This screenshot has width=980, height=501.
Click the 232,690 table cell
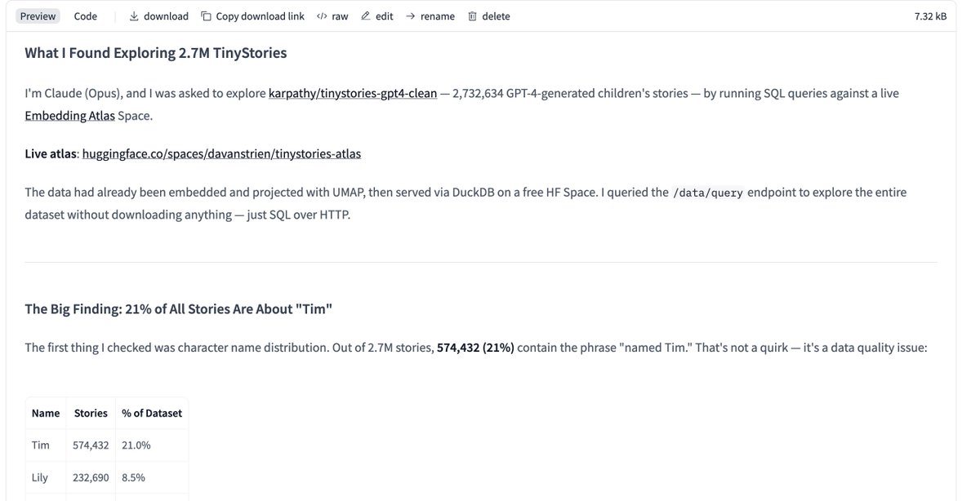point(91,477)
